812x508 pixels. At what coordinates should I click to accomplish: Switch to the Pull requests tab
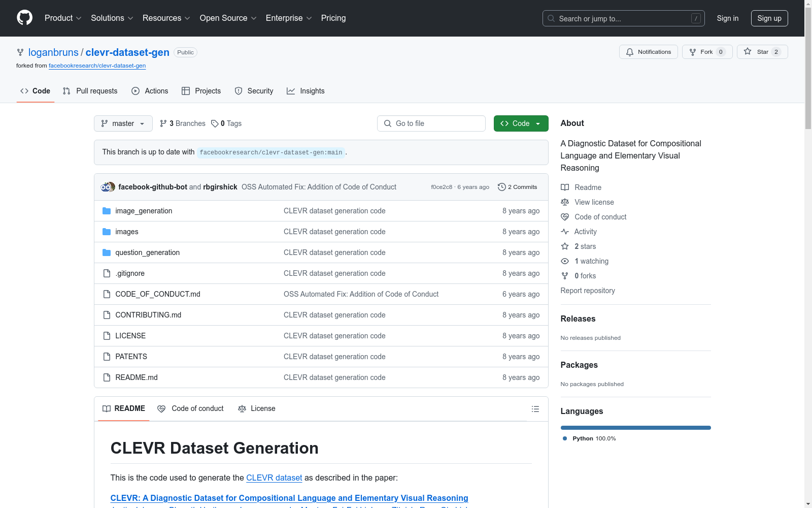tap(90, 91)
